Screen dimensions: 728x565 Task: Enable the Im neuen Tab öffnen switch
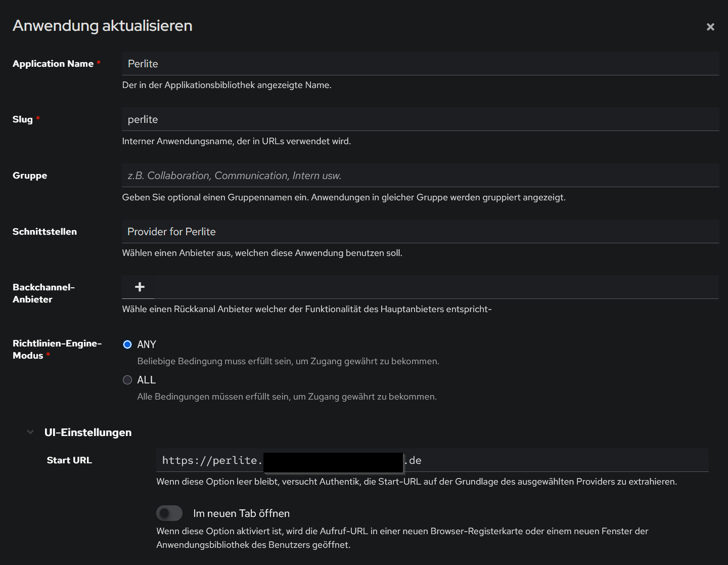click(169, 513)
